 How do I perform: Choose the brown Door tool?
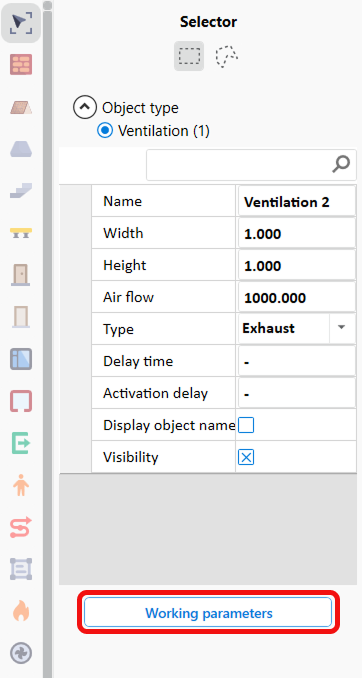21,275
